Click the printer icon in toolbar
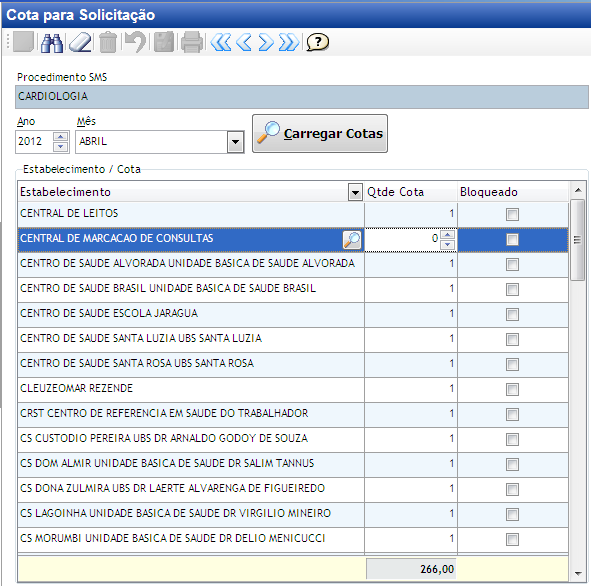The height and width of the screenshot is (586, 591). (192, 43)
